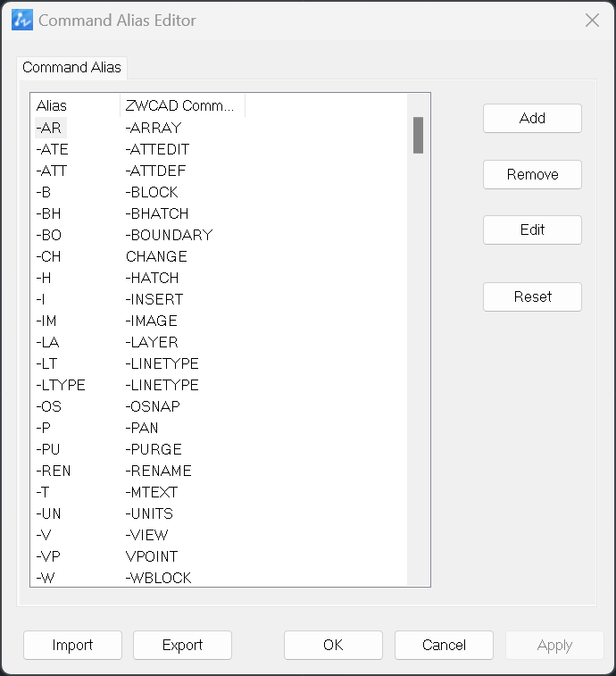
Task: Confirm with the OK button
Action: (333, 645)
